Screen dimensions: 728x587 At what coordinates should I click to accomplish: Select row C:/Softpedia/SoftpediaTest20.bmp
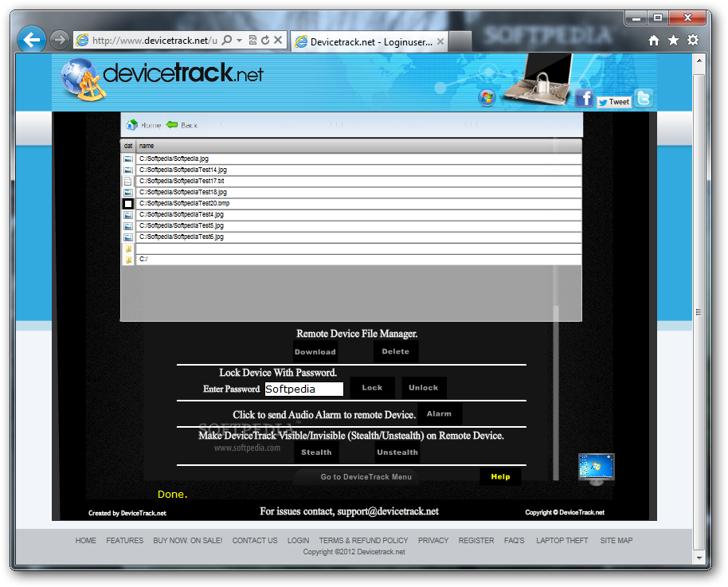(x=351, y=203)
